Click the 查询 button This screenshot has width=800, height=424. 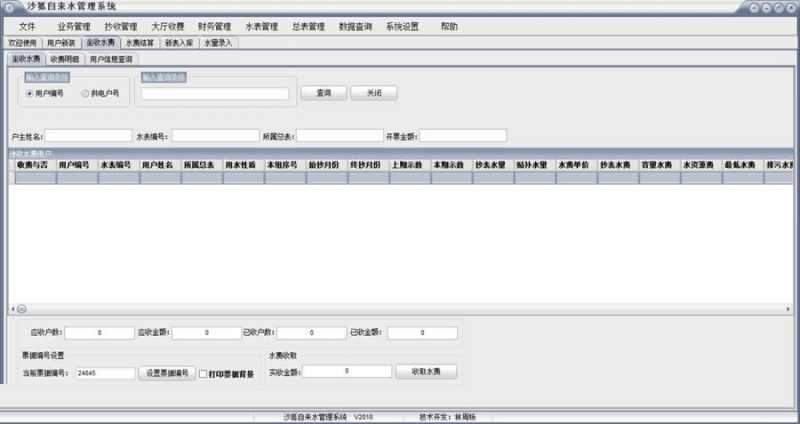click(324, 93)
